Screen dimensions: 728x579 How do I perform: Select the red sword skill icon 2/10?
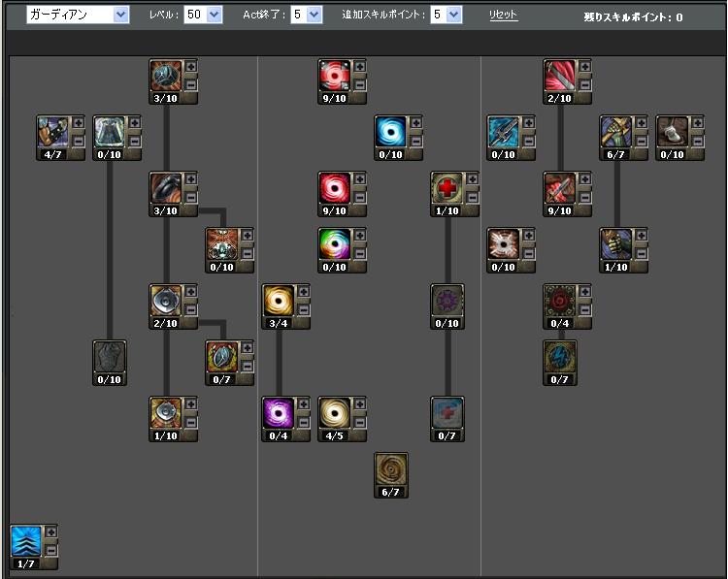tap(559, 76)
